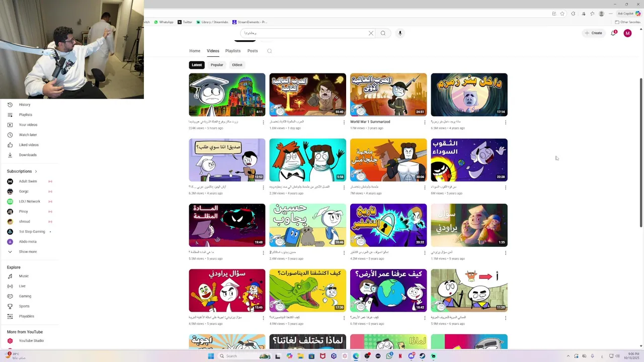644x362 pixels.
Task: Open options menu for World War 1 Summarized
Action: tap(425, 122)
